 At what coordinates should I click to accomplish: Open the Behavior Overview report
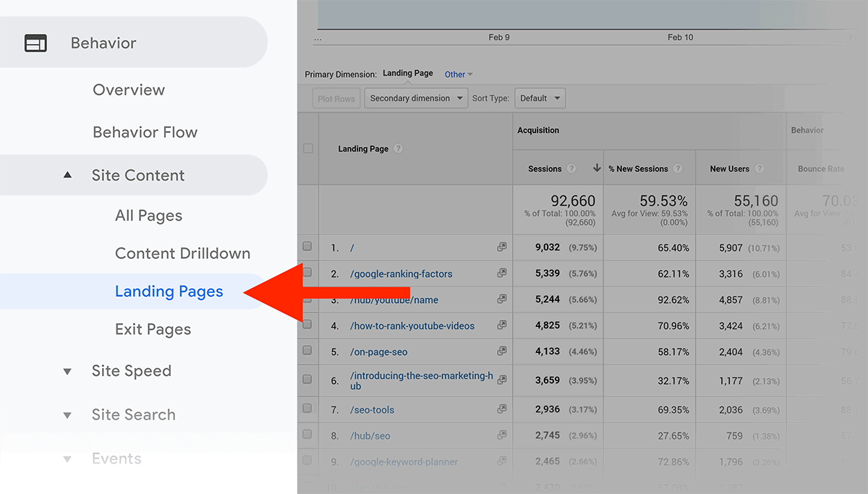click(129, 90)
